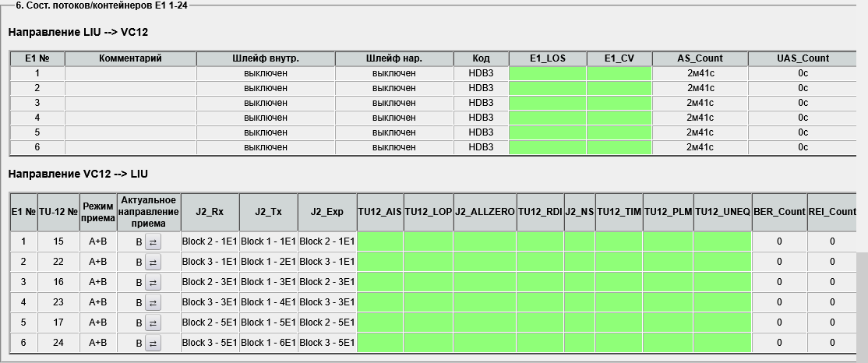The width and height of the screenshot is (868, 363).
Task: Click the green E1_LOS indicator for E1 3
Action: [547, 103]
